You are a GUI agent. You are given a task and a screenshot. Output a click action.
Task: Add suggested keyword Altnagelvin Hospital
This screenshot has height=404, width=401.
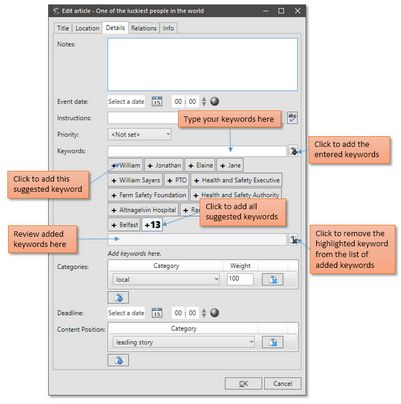[x=143, y=210]
